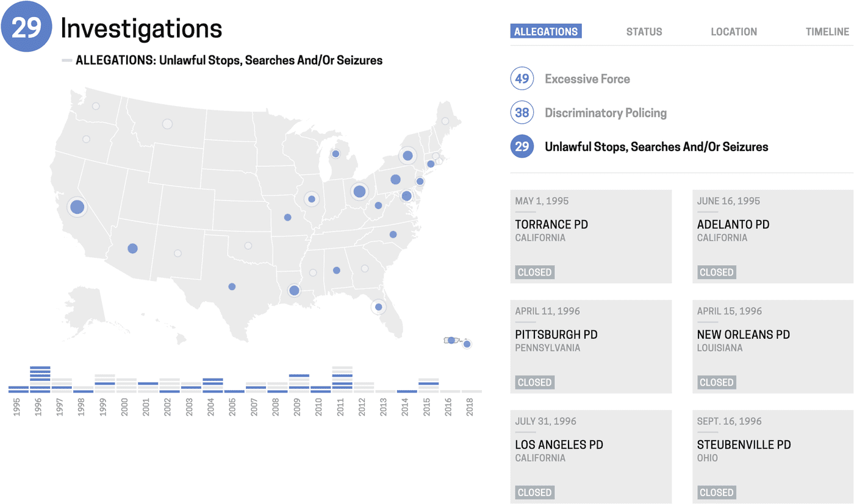Click the empty Oklahoma marker
Screen dimensions: 854x504
(x=248, y=246)
